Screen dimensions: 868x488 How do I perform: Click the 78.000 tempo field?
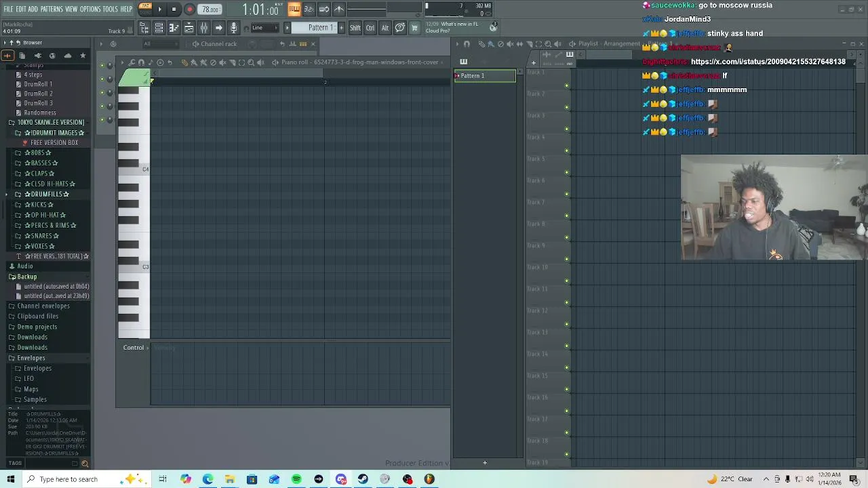[210, 9]
